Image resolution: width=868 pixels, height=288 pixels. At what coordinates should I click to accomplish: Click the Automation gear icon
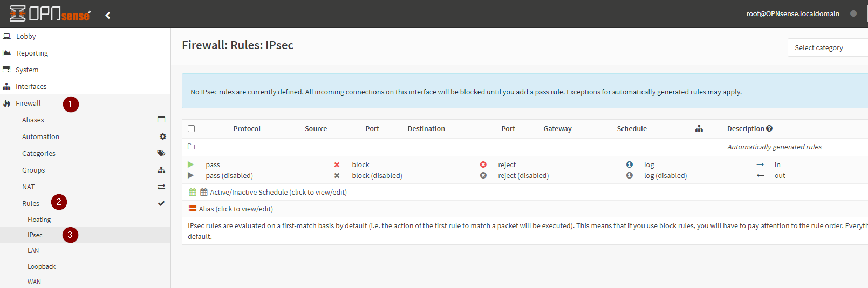162,136
